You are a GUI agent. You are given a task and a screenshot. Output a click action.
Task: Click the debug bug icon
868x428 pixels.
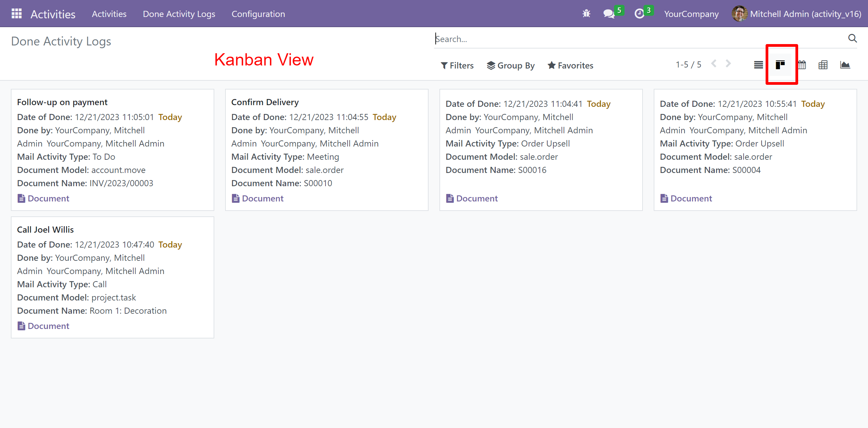(x=586, y=14)
